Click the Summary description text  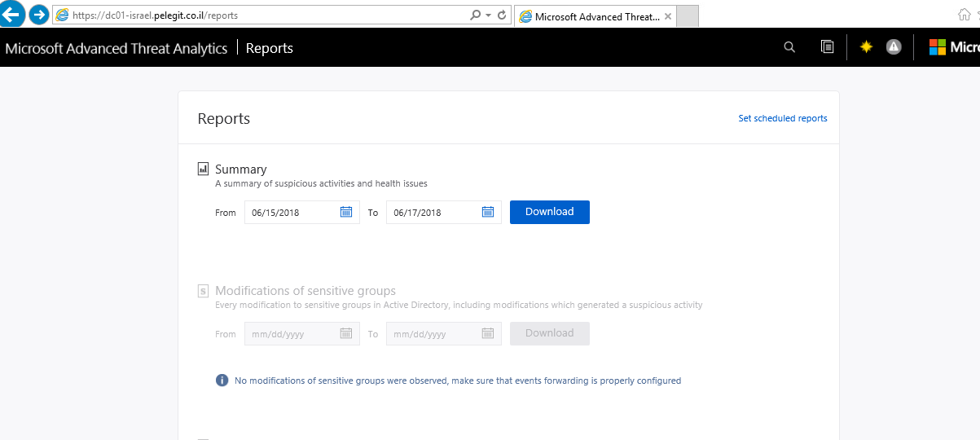click(321, 184)
